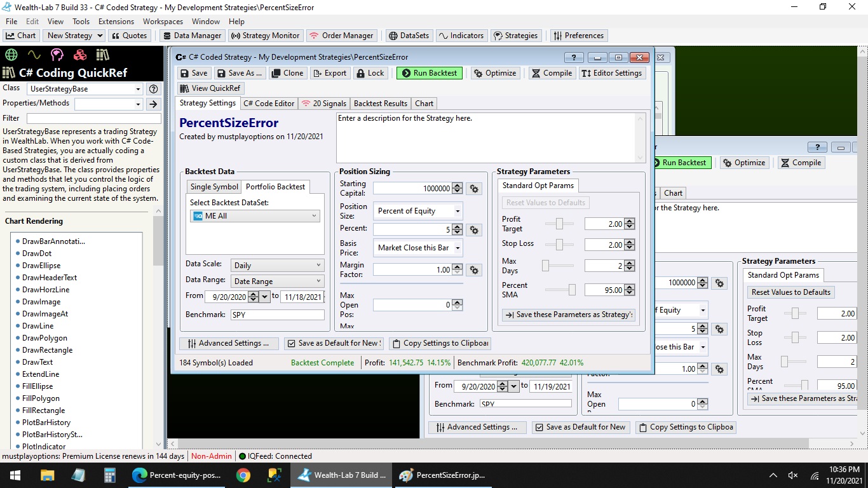The width and height of the screenshot is (868, 488).
Task: Click the Order Manager toolbar icon
Action: point(341,36)
